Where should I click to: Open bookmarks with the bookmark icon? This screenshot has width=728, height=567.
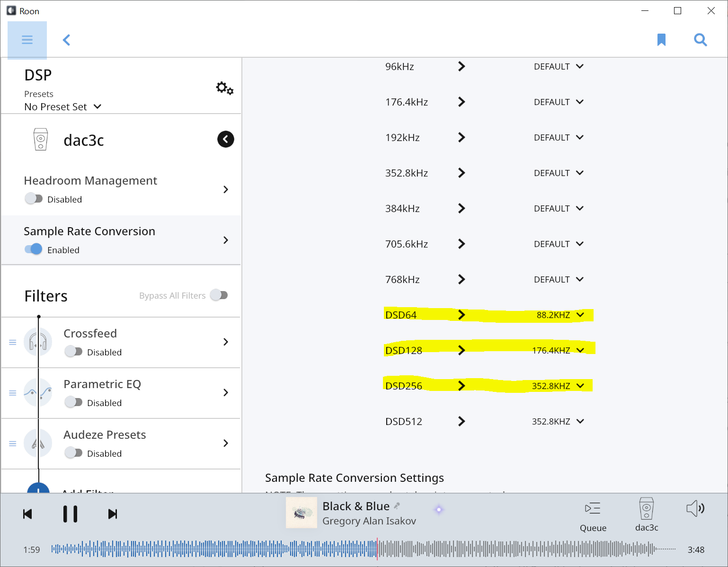coord(661,40)
